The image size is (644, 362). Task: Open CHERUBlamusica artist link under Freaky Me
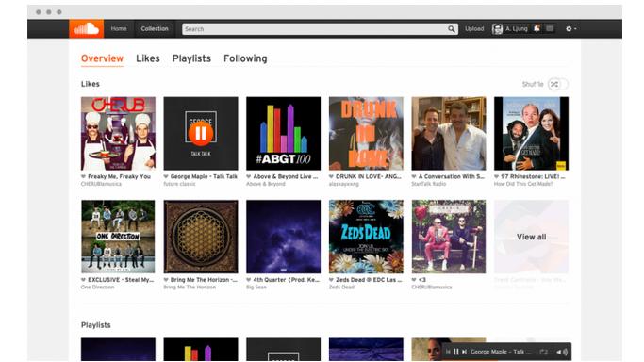(101, 184)
